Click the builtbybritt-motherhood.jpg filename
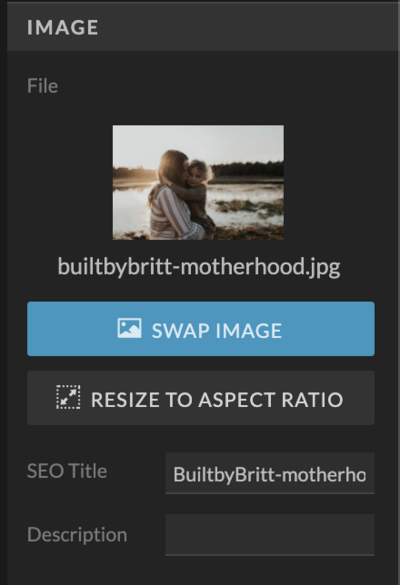The width and height of the screenshot is (400, 585). (199, 268)
